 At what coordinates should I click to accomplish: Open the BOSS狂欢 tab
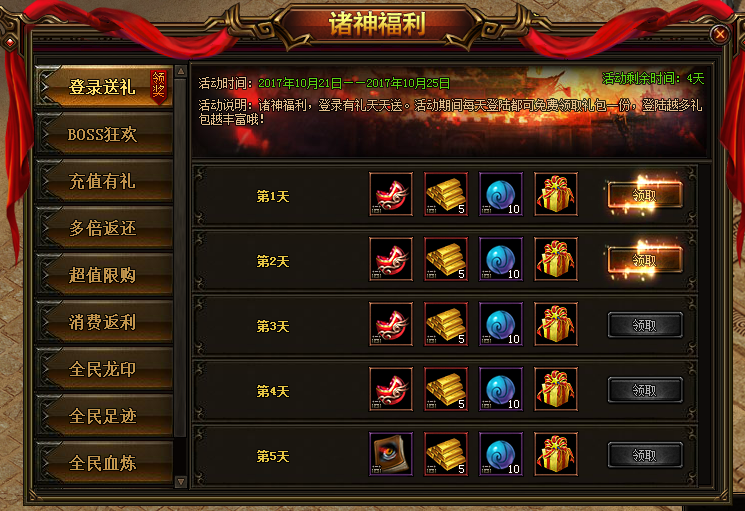pos(104,134)
